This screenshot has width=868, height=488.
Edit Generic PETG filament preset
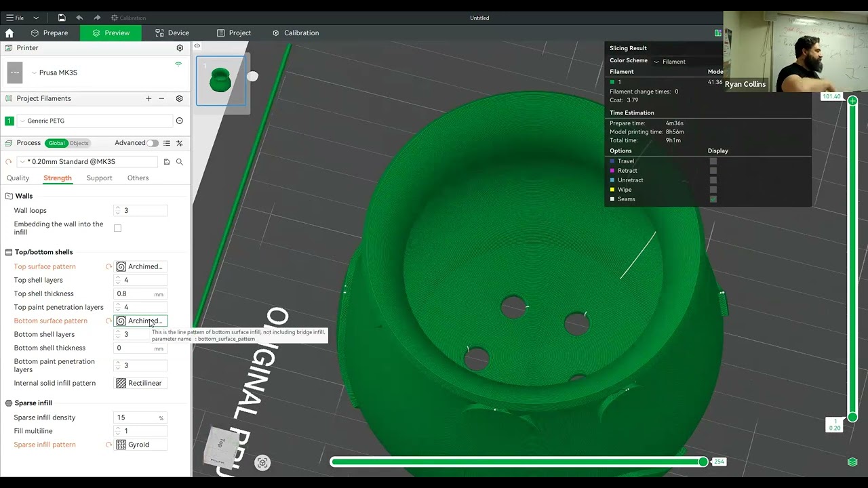(x=179, y=121)
